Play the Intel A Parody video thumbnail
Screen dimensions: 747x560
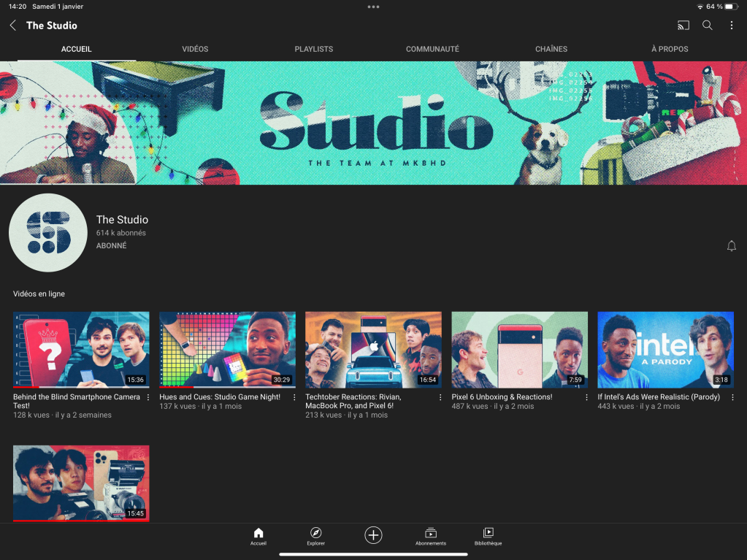pyautogui.click(x=665, y=350)
